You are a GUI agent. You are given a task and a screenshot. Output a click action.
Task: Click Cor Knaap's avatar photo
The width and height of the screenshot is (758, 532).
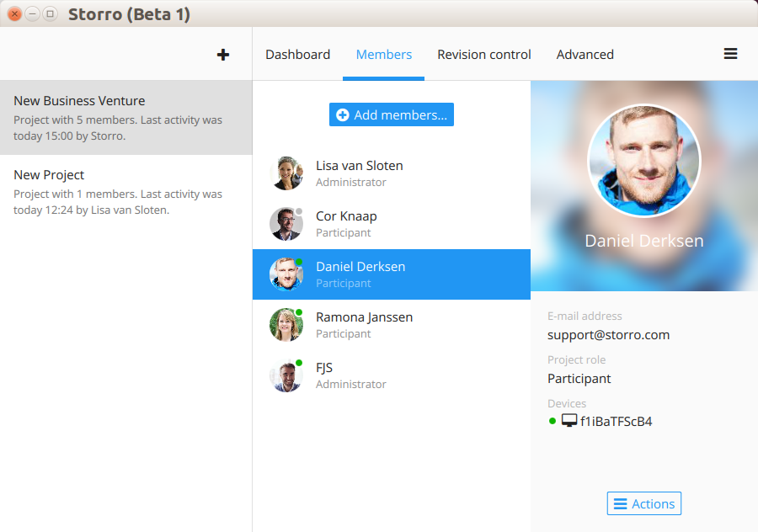pyautogui.click(x=286, y=224)
